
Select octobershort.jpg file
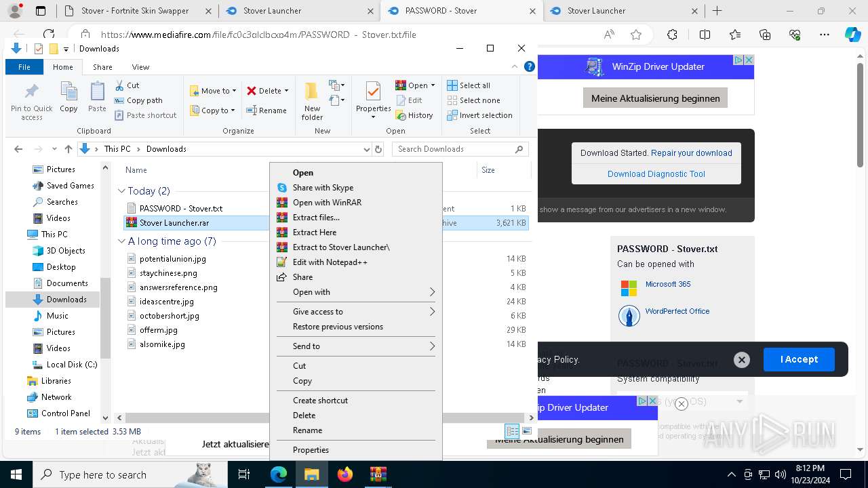click(x=169, y=316)
